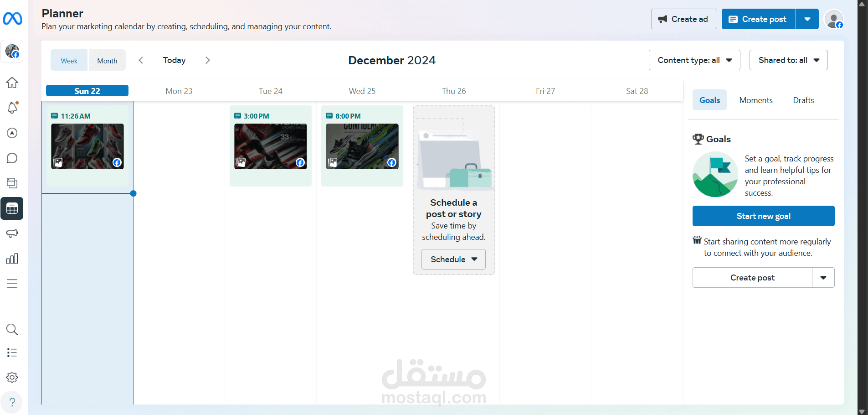Click Today button
This screenshot has width=868, height=415.
click(175, 60)
